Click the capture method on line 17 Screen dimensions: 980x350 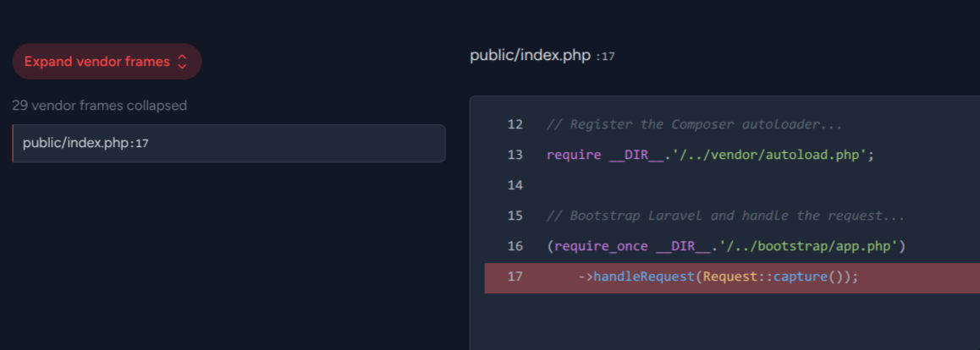click(x=800, y=276)
